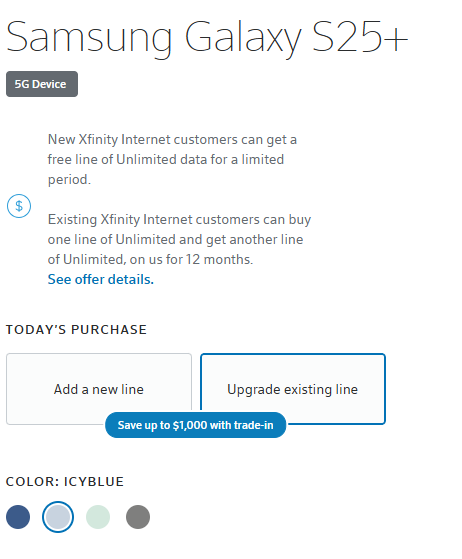
Task: Open the See offer details link
Action: pos(101,279)
